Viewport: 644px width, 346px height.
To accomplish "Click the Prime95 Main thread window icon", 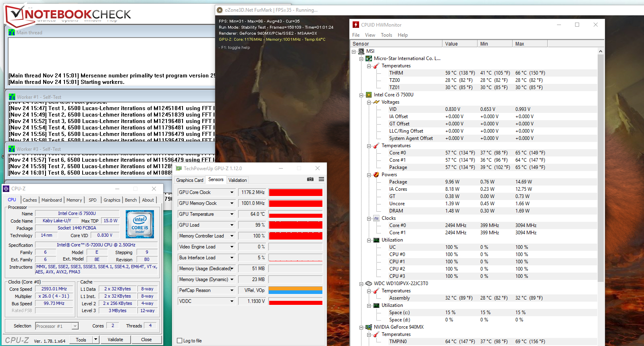I will (12, 32).
